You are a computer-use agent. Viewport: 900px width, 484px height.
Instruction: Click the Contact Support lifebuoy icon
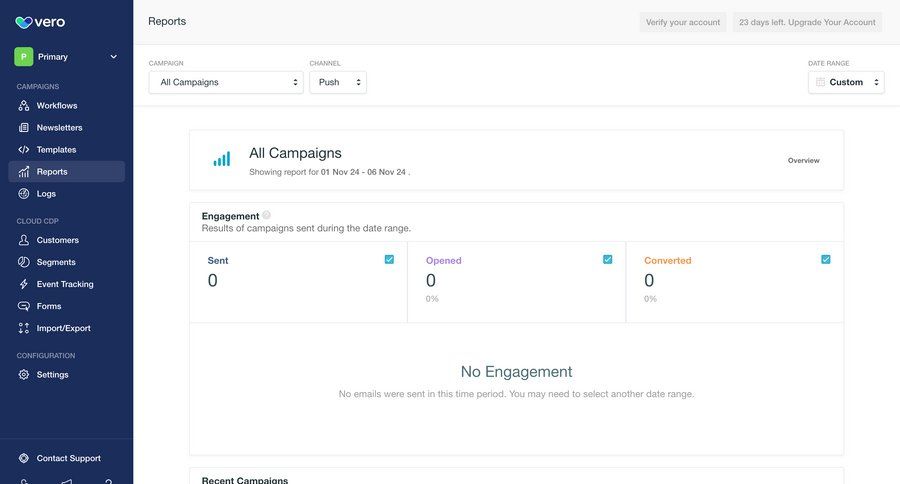[x=24, y=458]
